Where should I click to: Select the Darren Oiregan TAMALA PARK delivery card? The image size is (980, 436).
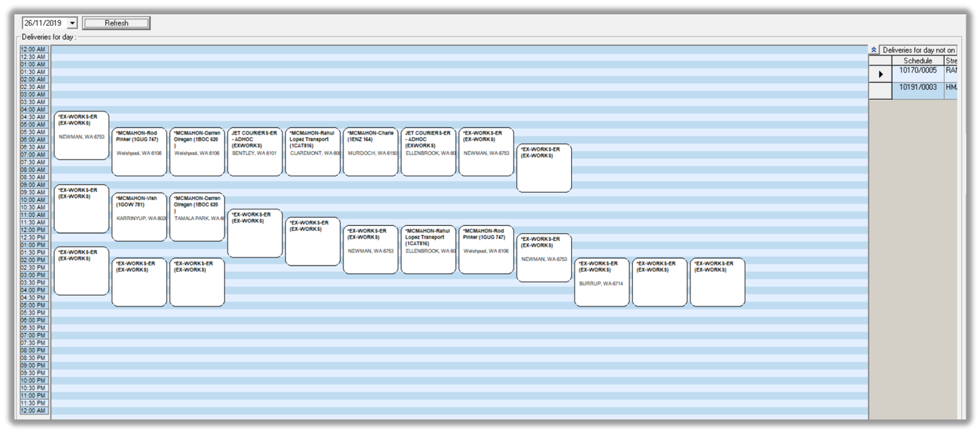[x=197, y=217]
